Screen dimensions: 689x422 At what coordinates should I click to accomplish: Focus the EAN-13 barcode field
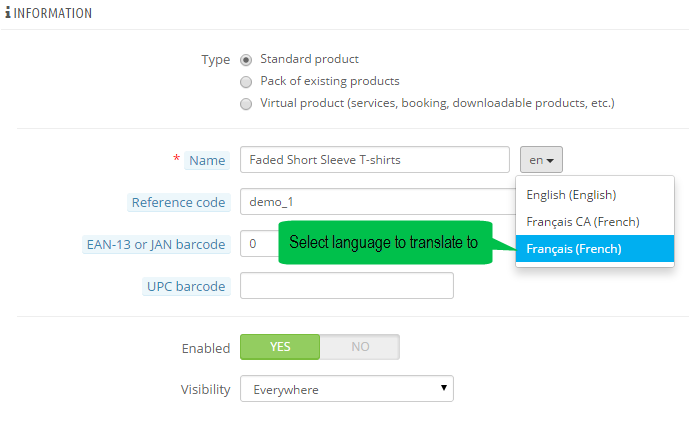259,244
